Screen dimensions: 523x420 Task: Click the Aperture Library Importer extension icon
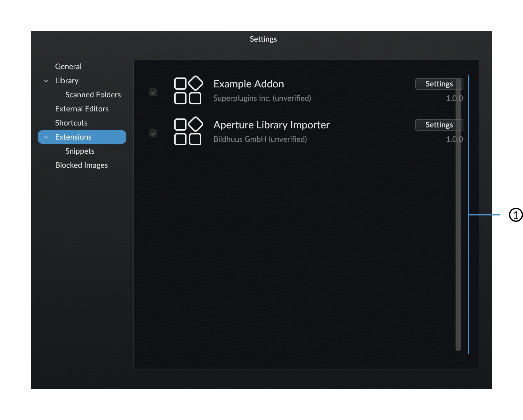(188, 132)
